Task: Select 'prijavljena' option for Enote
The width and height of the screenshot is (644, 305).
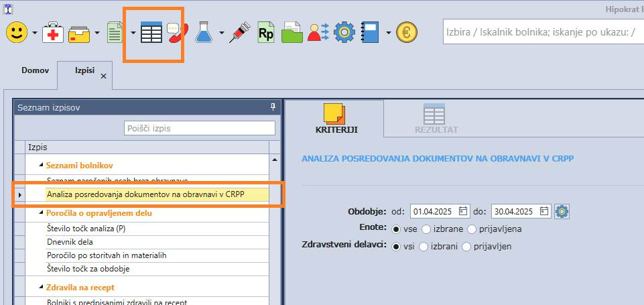Action: click(473, 229)
